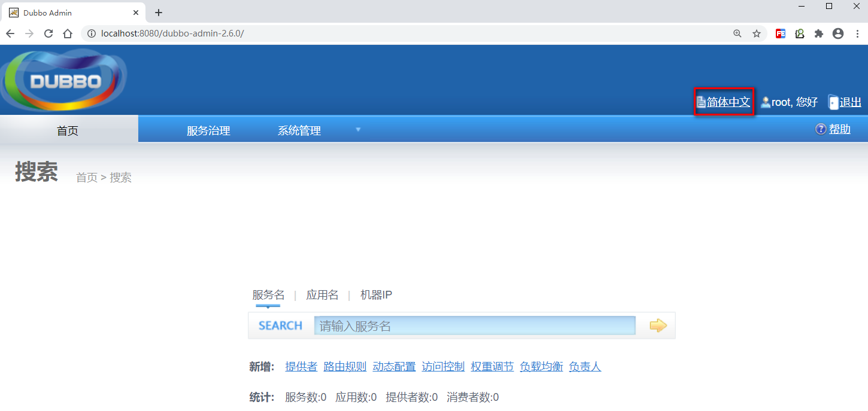Bookmark this page with the star icon
Image resolution: width=868 pixels, height=411 pixels.
(x=757, y=34)
